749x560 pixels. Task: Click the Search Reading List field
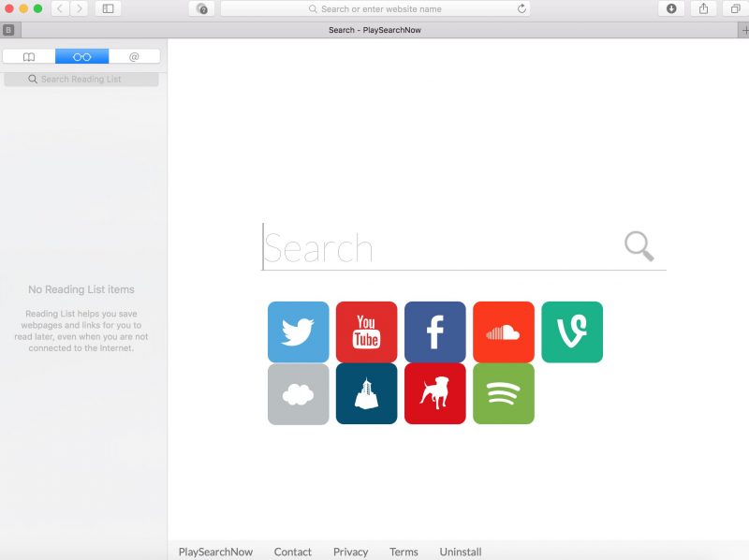point(81,80)
